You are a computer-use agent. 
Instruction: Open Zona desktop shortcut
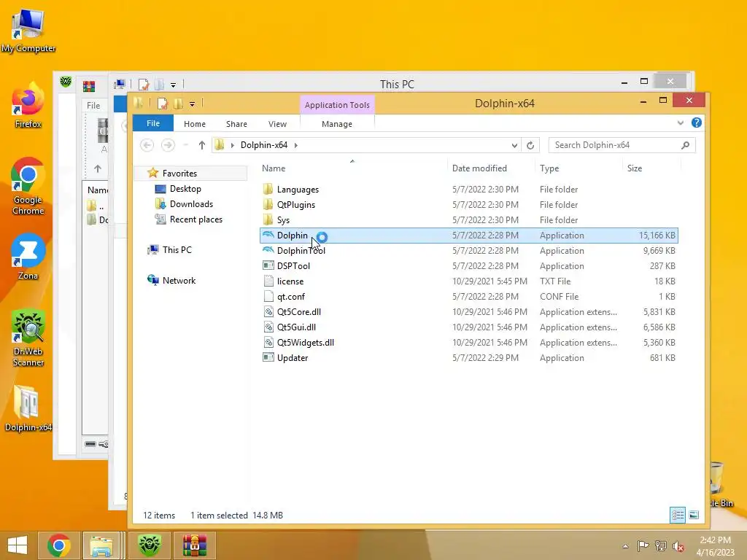[28, 257]
